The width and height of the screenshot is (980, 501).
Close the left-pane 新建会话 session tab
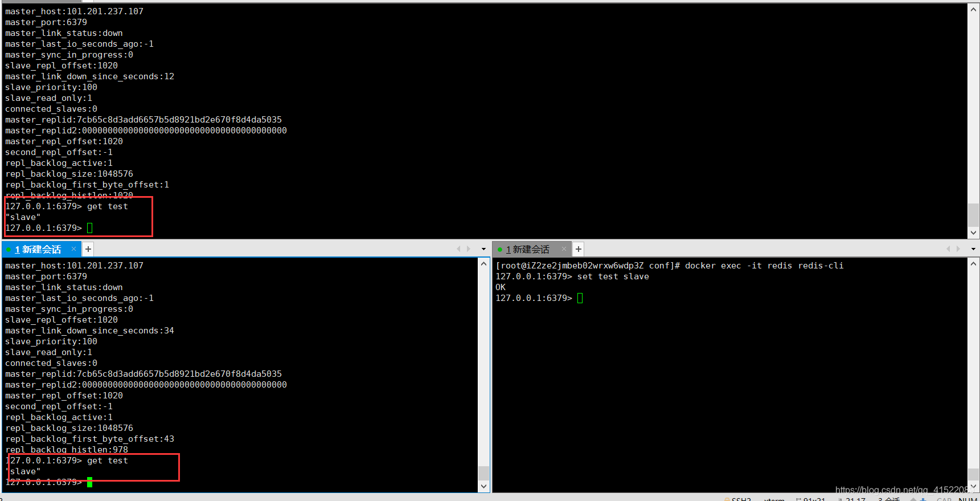click(x=73, y=249)
